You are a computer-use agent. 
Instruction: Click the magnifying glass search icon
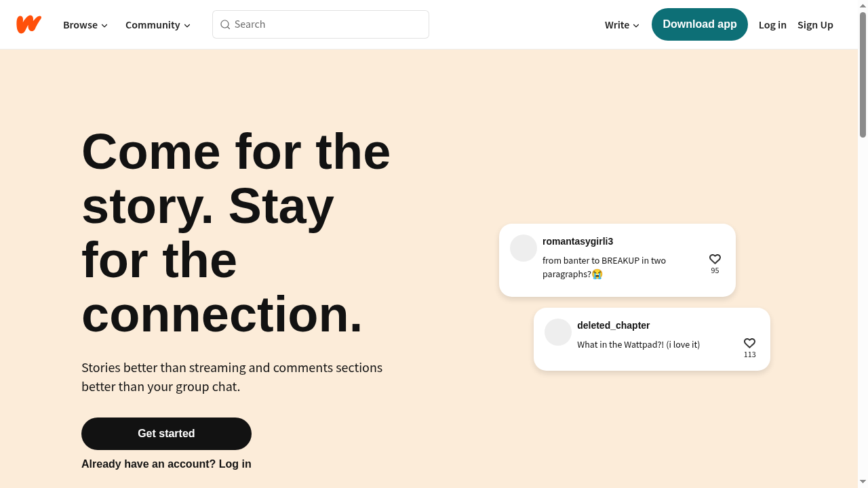pos(225,24)
